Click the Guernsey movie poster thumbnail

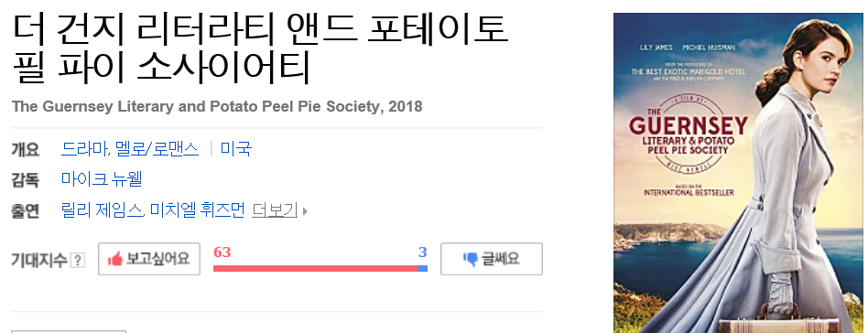pos(738,173)
